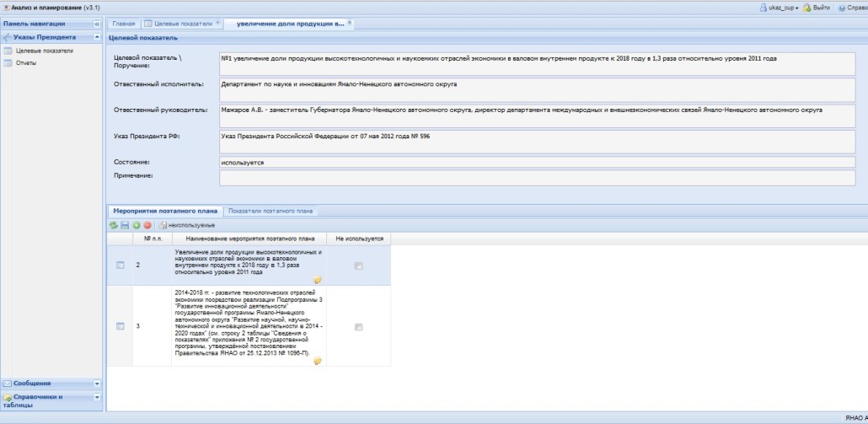Screen dimensions: 868x424
Task: Click the Выйти lock icon
Action: (807, 8)
